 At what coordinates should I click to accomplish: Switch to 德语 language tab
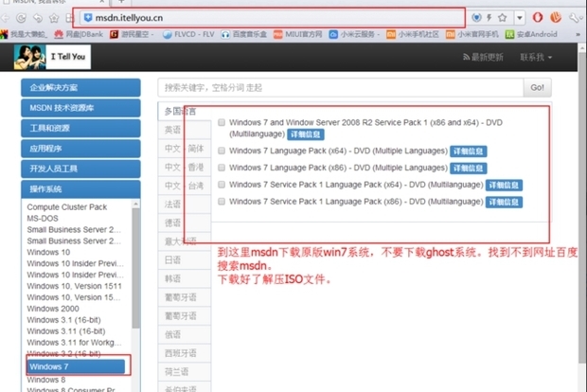[185, 223]
